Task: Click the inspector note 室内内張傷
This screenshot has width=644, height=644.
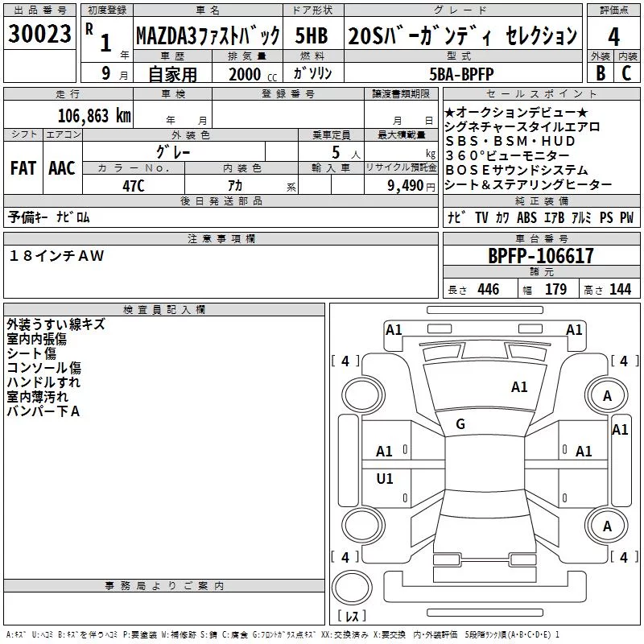Action: coord(36,339)
